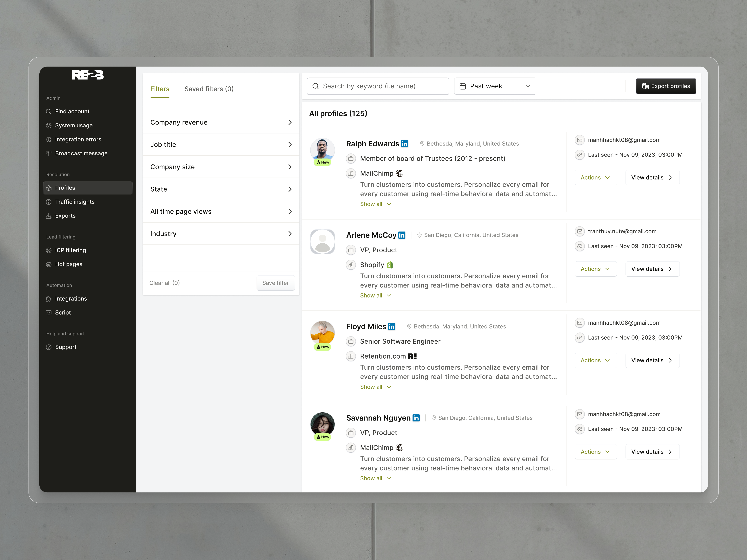Open Support under Help and support

[x=65, y=347]
